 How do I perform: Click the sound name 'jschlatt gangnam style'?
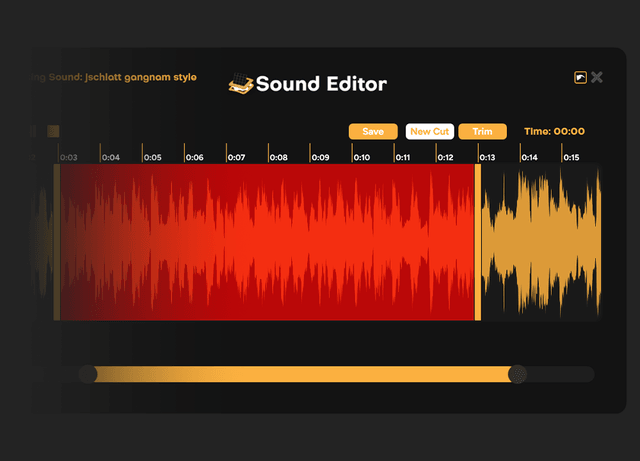[141, 77]
